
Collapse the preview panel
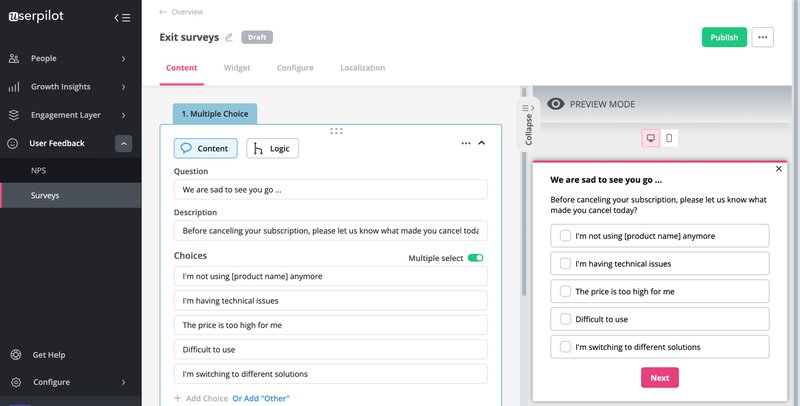click(529, 124)
